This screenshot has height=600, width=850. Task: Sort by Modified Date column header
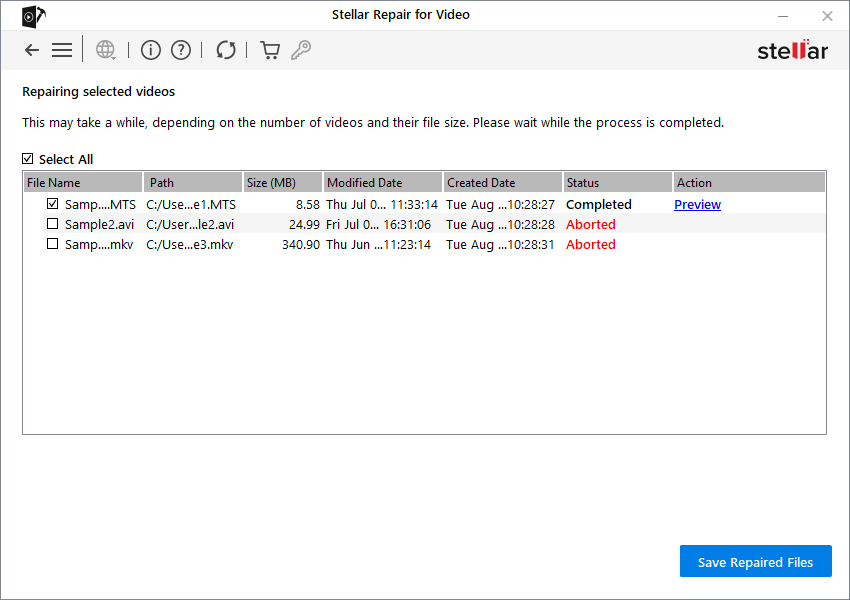(x=383, y=183)
